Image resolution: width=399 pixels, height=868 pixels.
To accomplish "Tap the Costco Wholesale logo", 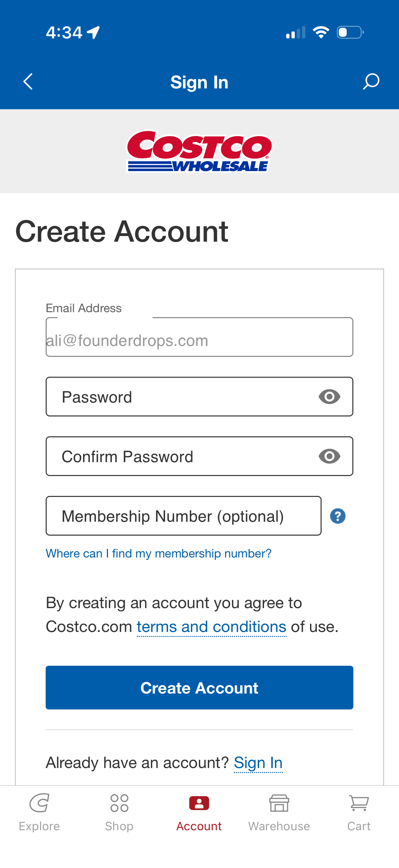I will click(199, 151).
